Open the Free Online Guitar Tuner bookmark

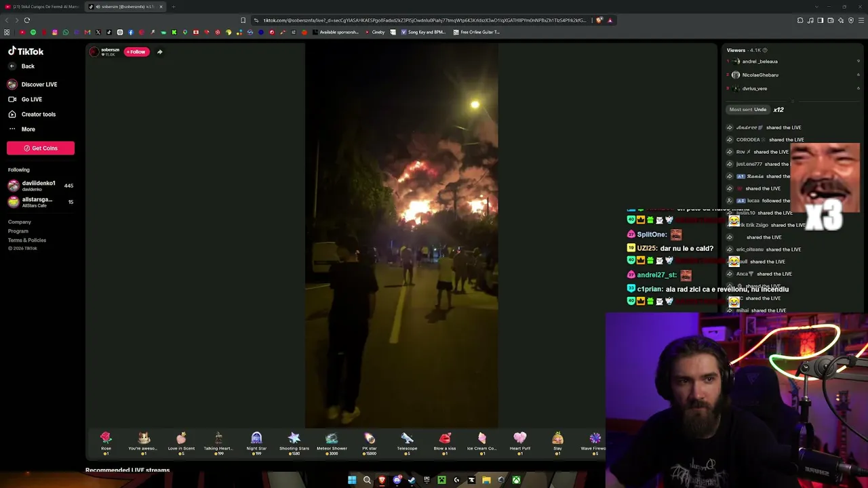point(475,33)
